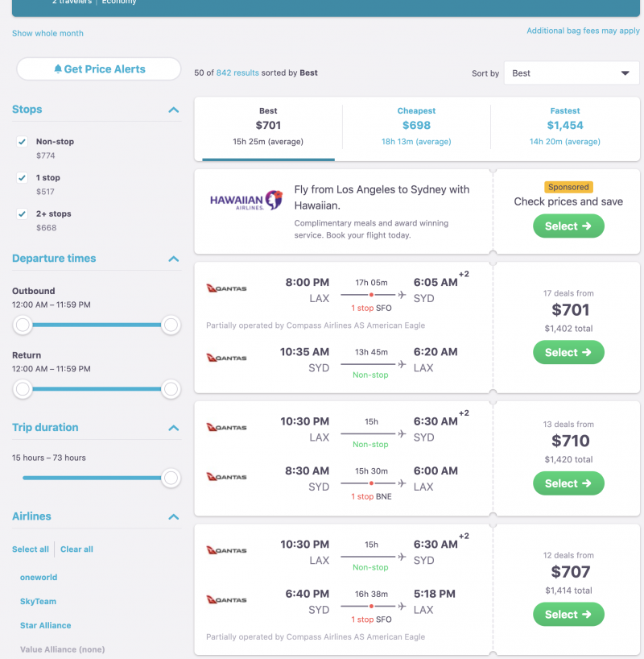Click the +2 days indicator on 6:05 AM arrival
The image size is (644, 659).
tap(464, 275)
